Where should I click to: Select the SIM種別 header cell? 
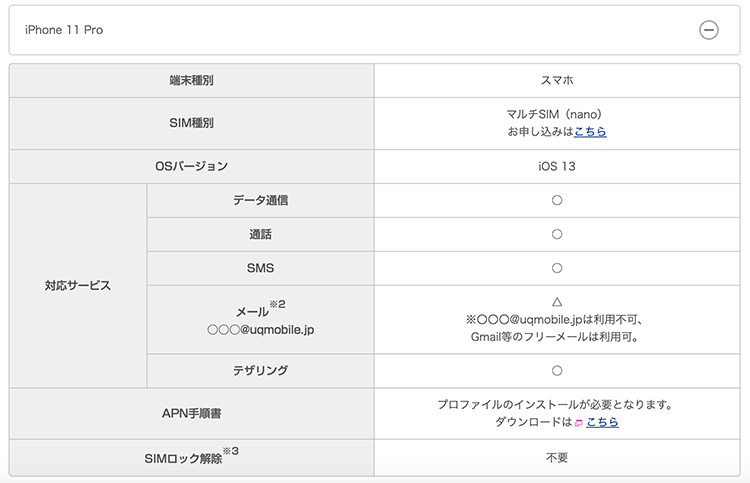coord(191,123)
